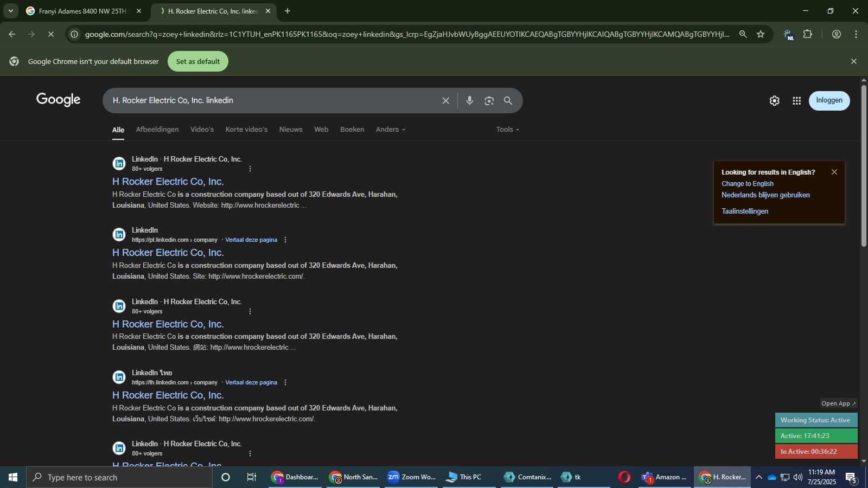This screenshot has width=868, height=488.
Task: Open the Google apps grid
Action: tap(796, 101)
